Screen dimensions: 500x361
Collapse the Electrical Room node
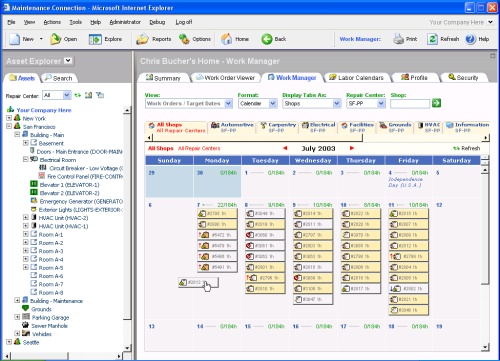point(26,159)
